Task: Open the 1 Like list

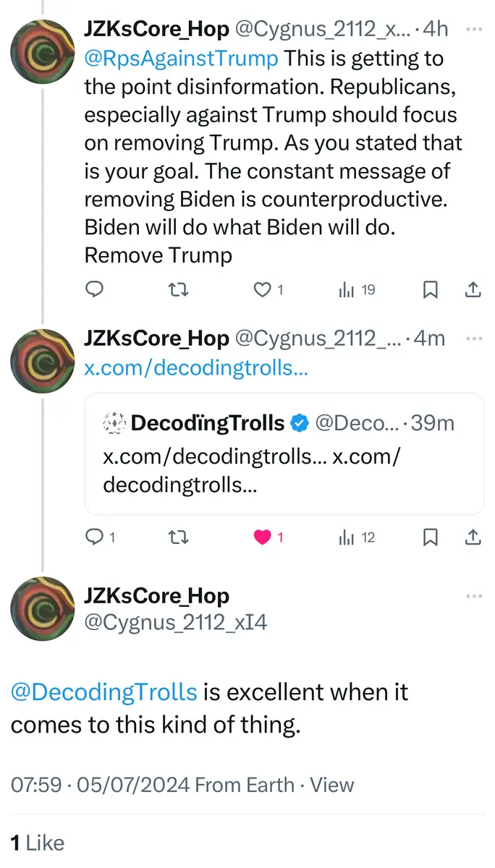Action: [37, 843]
